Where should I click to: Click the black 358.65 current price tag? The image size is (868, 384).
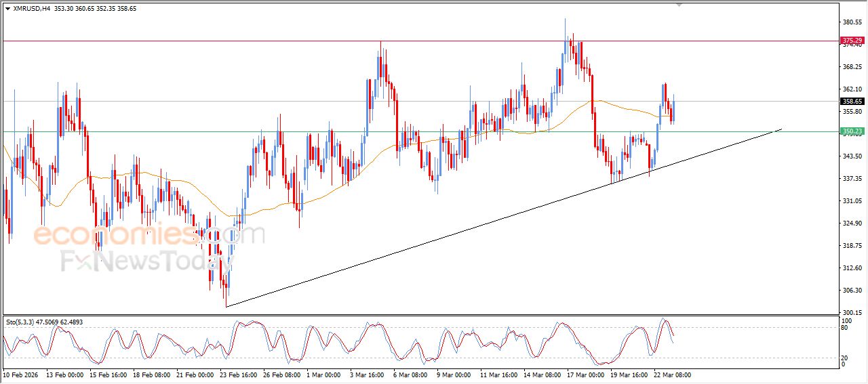click(852, 102)
